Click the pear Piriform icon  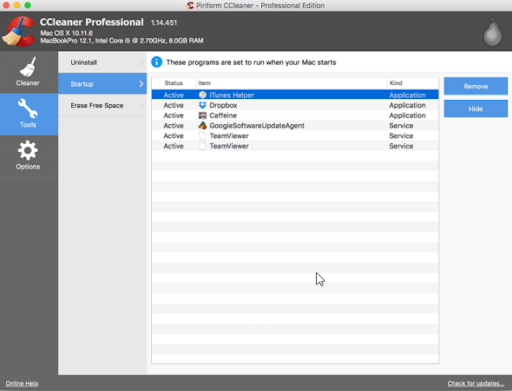pyautogui.click(x=492, y=32)
